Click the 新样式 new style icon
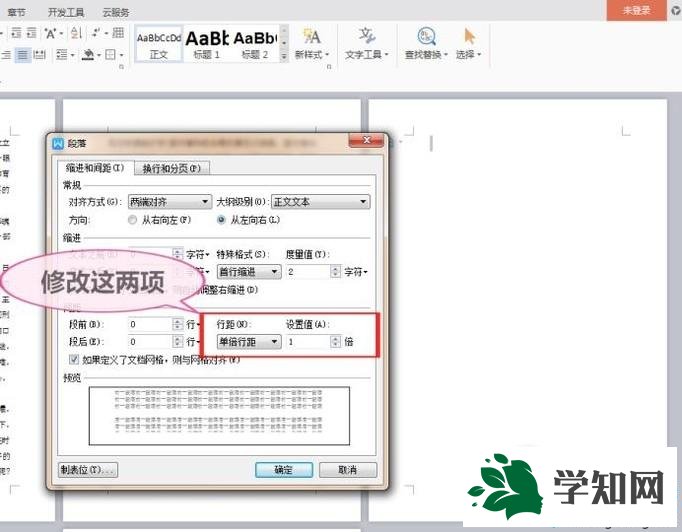 (311, 37)
